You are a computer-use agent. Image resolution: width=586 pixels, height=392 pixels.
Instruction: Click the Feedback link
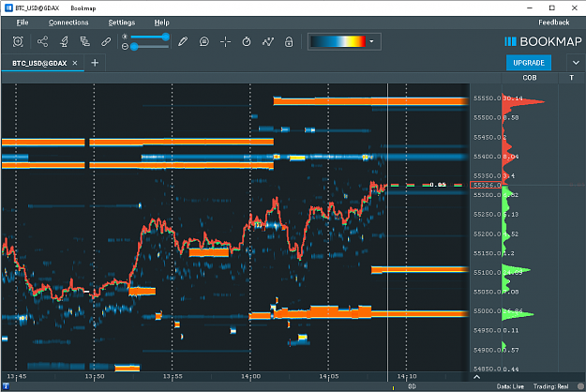click(554, 23)
